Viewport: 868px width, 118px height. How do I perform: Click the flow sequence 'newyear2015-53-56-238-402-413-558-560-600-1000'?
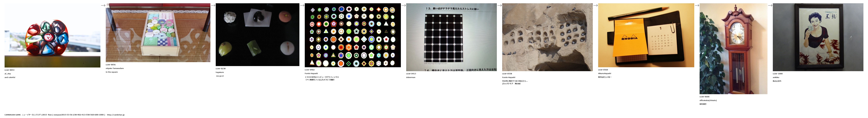(x=78, y=115)
